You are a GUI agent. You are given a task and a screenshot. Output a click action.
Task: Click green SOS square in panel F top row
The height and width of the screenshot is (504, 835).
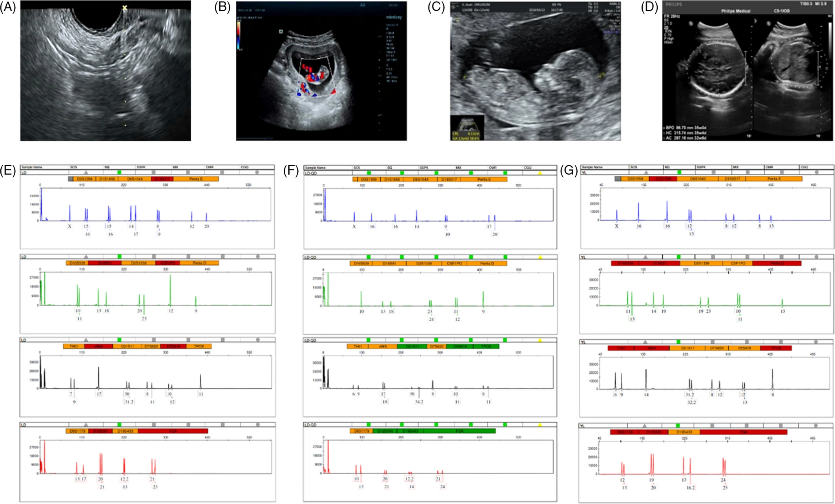click(x=368, y=173)
